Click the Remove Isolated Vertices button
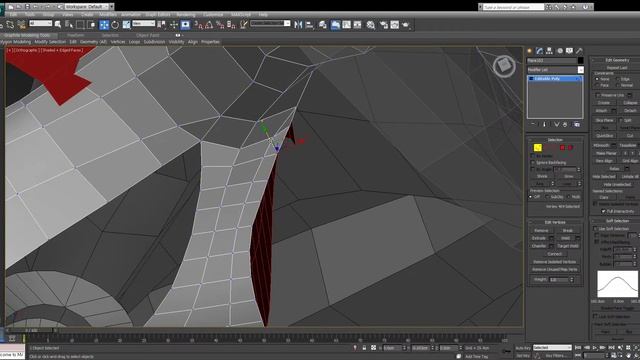Screen dimensions: 640x360 click(x=555, y=262)
